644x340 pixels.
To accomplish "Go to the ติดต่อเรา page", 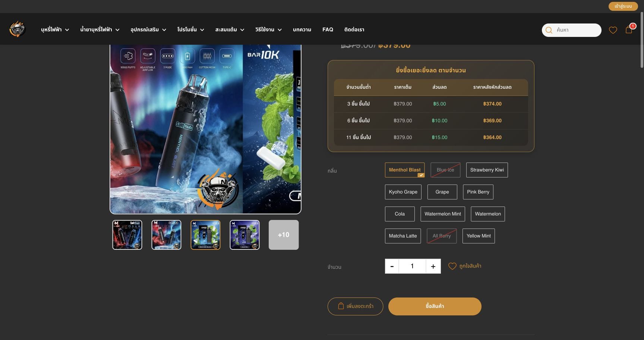I will coord(354,29).
